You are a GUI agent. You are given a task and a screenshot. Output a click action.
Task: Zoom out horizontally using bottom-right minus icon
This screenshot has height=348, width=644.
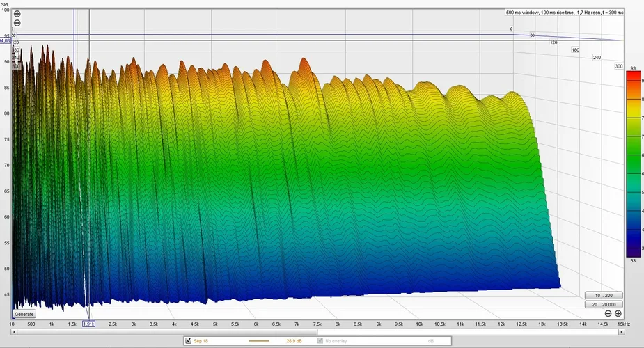608,314
